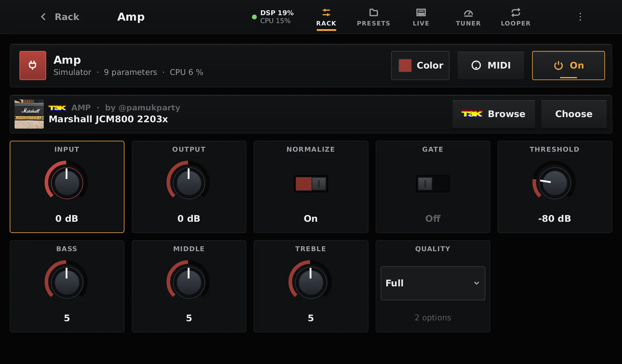622x364 pixels.
Task: Switch to the LIVE tab
Action: (421, 18)
